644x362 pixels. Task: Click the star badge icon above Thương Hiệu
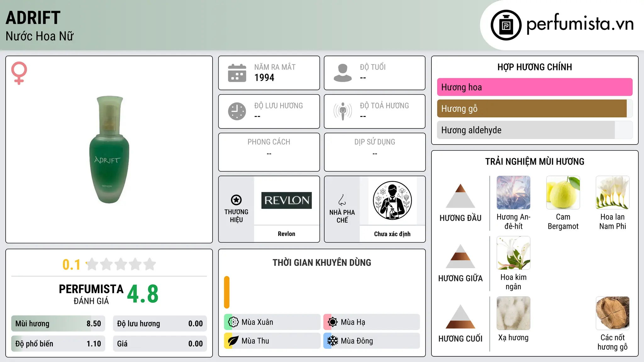236,200
